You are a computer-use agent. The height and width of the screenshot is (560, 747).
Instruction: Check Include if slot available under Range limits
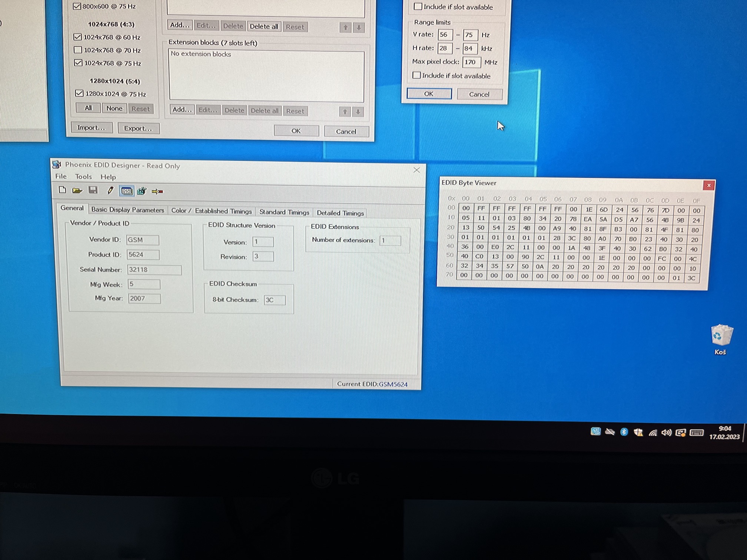click(417, 75)
